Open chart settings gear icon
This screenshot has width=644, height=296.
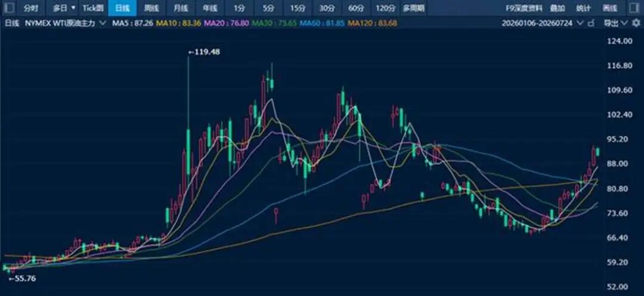636,23
